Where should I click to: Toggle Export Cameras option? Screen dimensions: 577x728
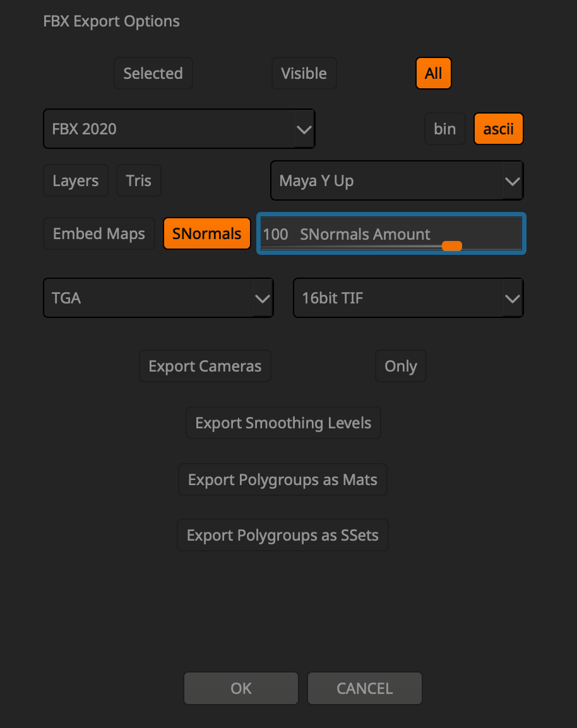click(x=205, y=367)
